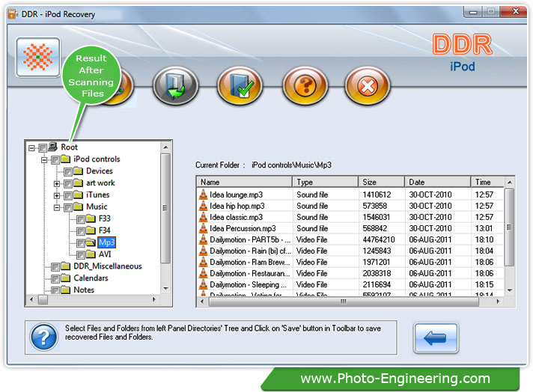Open Help via question-mark toolbar button
The image size is (533, 392).
pos(305,86)
